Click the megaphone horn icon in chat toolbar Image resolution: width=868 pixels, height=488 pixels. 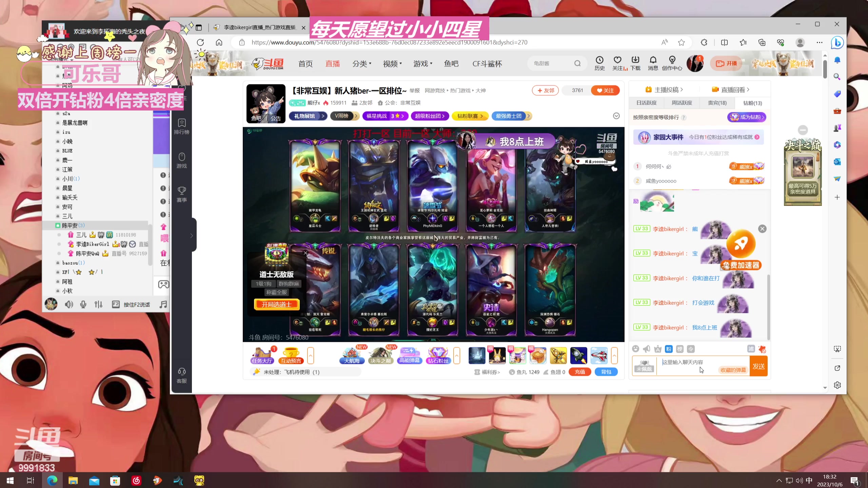tap(647, 349)
